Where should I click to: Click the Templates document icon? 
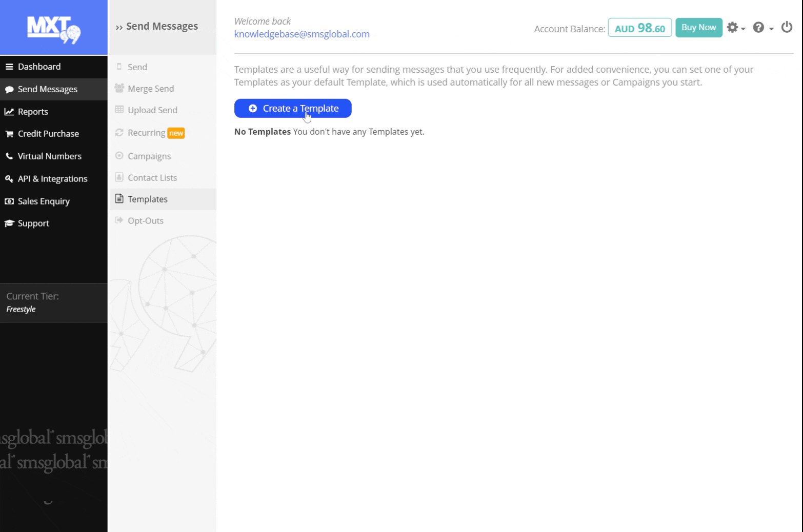[x=119, y=199]
